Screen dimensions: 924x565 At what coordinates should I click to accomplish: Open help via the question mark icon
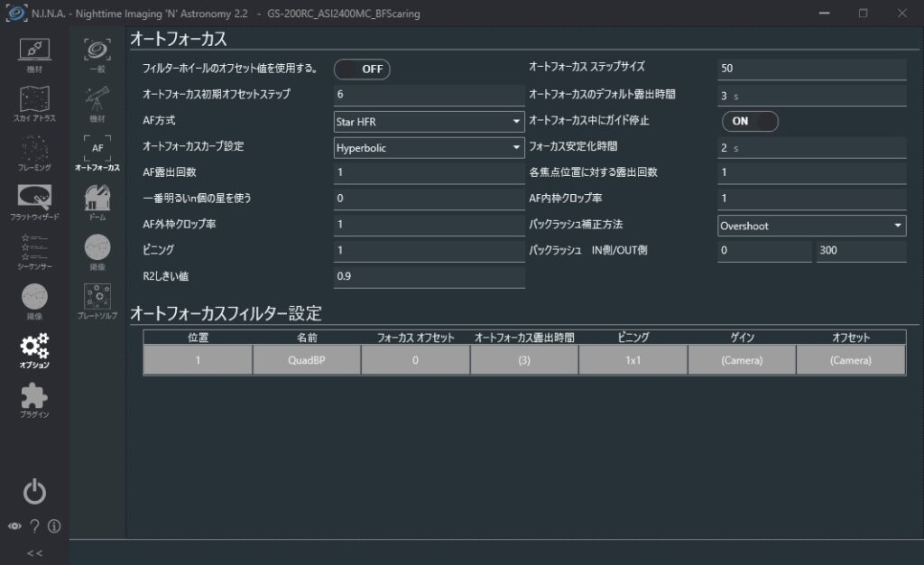(34, 526)
